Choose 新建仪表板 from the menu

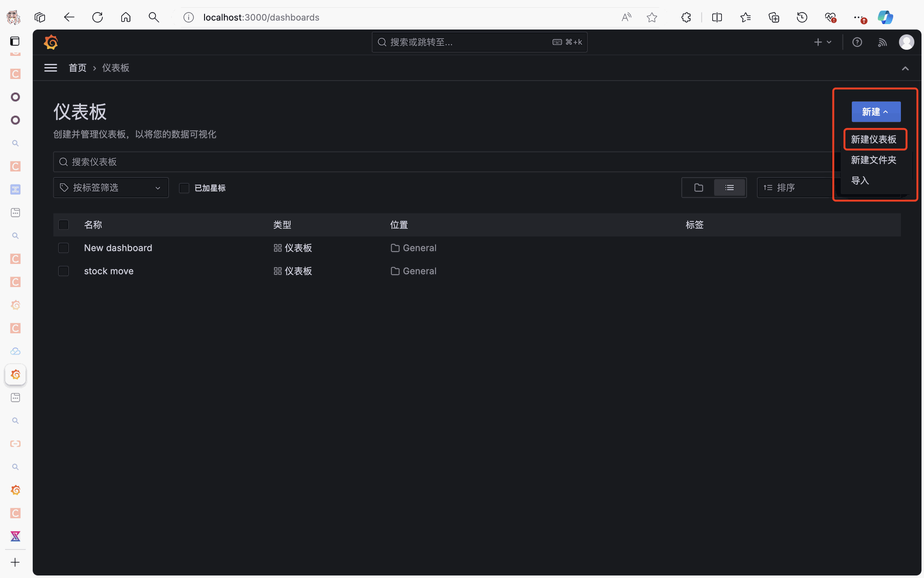point(874,139)
